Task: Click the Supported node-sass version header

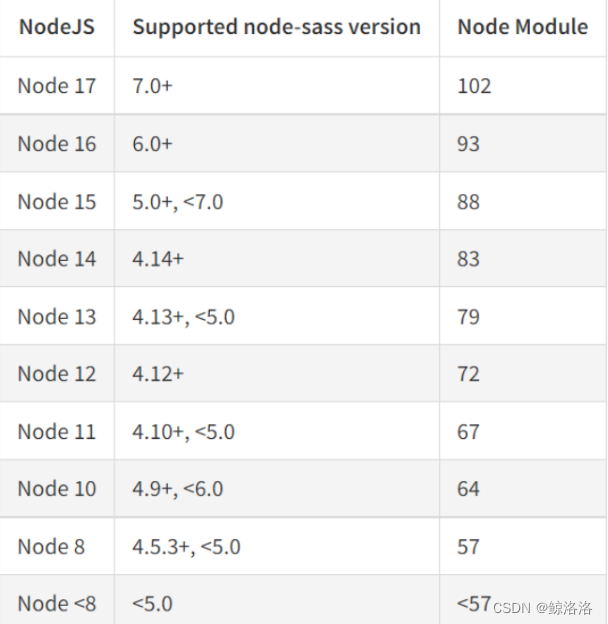Action: pos(276,27)
